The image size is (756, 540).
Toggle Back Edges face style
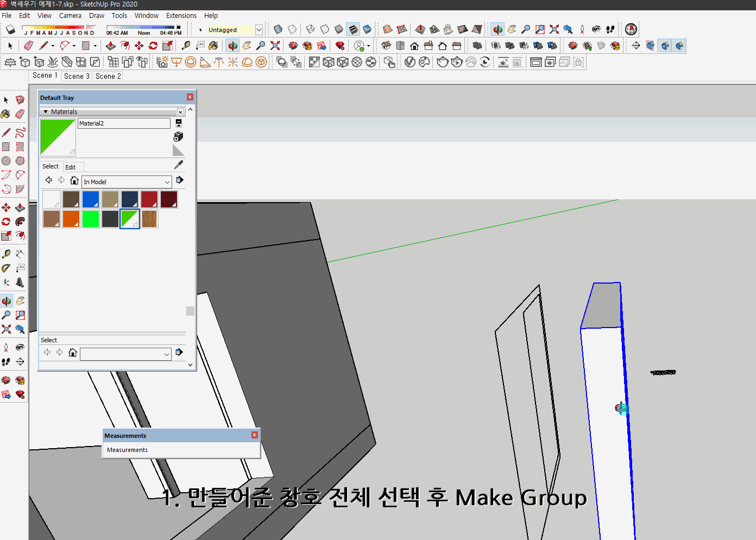292,29
